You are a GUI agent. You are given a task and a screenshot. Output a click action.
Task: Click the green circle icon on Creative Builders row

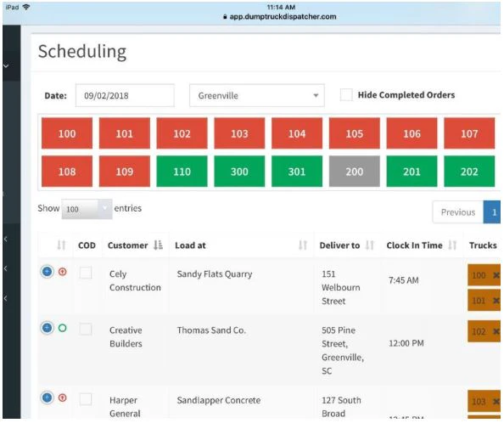(62, 328)
